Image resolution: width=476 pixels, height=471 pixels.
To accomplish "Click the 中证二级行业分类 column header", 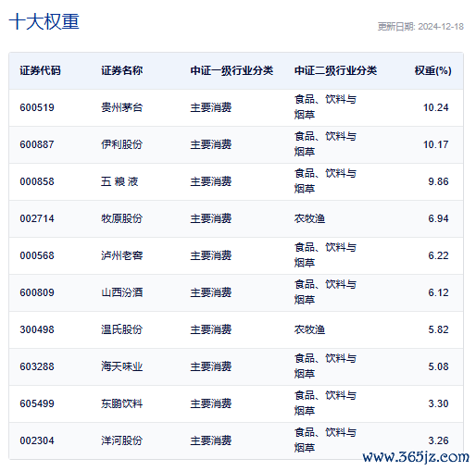I will 335,70.
